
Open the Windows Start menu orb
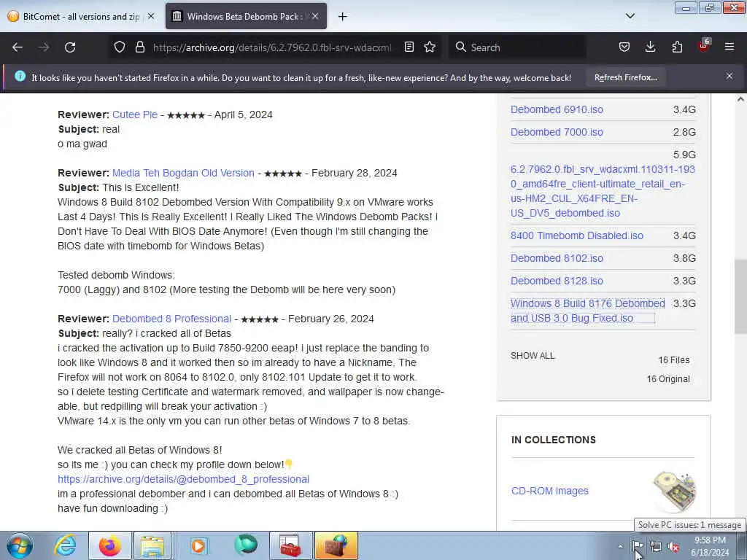coord(20,545)
